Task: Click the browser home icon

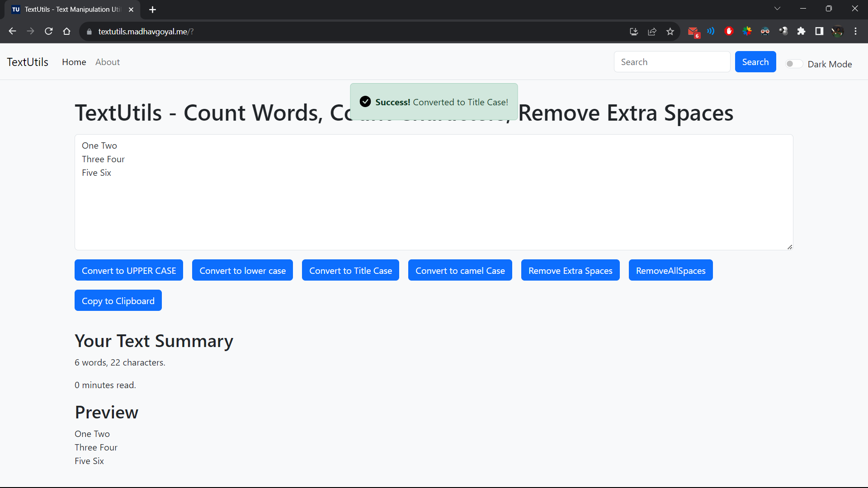Action: pos(67,31)
